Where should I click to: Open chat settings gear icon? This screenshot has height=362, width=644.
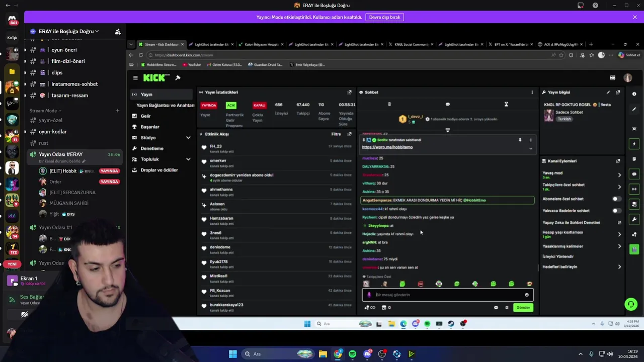[507, 308]
